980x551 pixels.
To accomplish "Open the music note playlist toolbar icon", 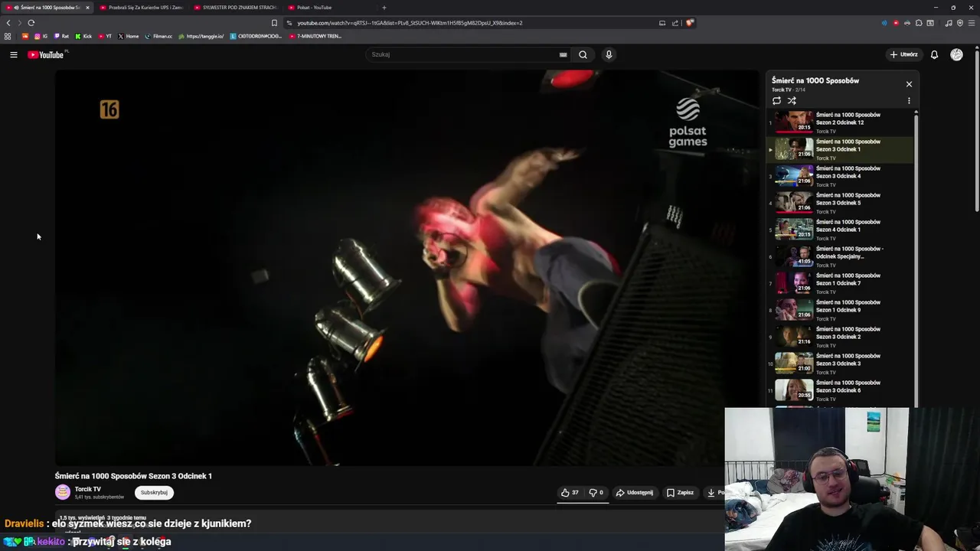I will tap(949, 23).
